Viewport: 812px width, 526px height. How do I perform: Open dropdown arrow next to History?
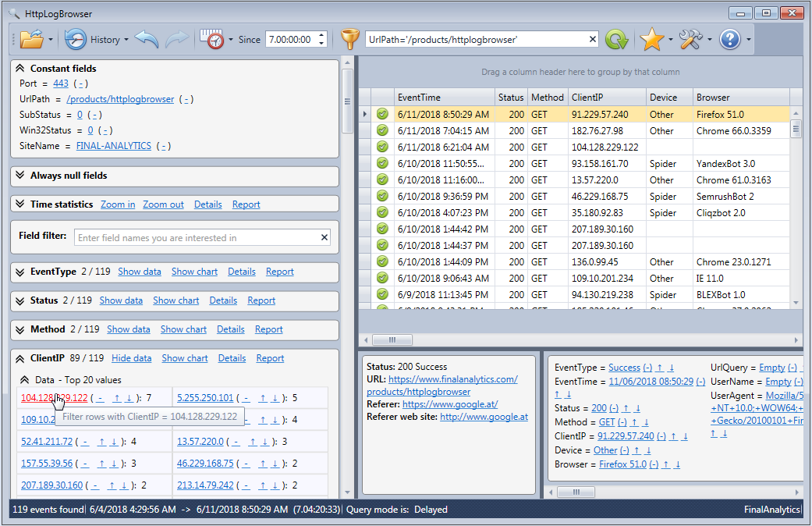pos(126,40)
